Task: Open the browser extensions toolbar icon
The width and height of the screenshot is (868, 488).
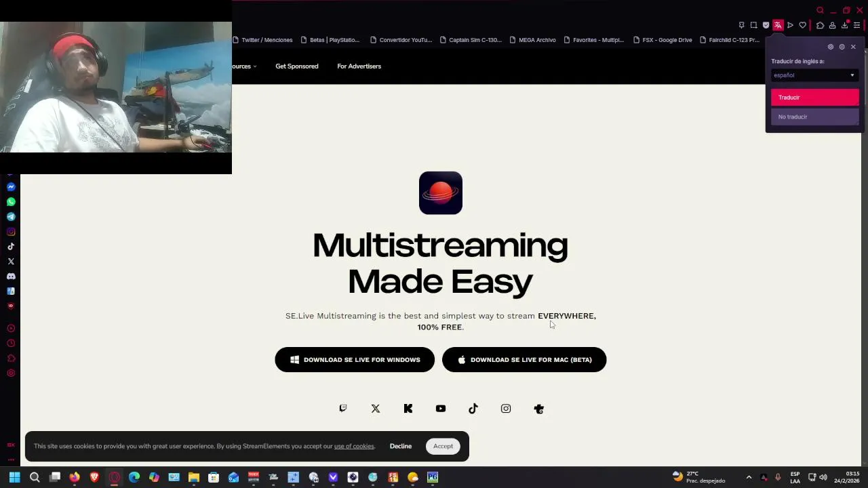Action: (x=820, y=25)
